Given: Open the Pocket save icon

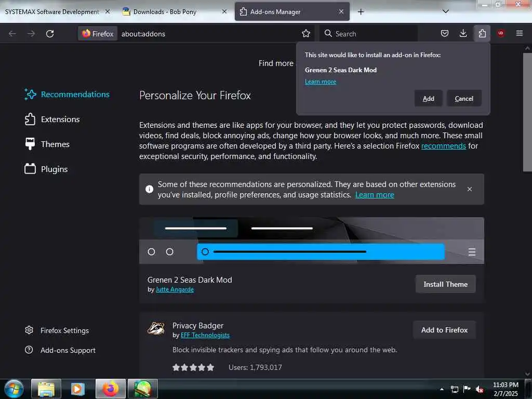Looking at the screenshot, I should [445, 33].
